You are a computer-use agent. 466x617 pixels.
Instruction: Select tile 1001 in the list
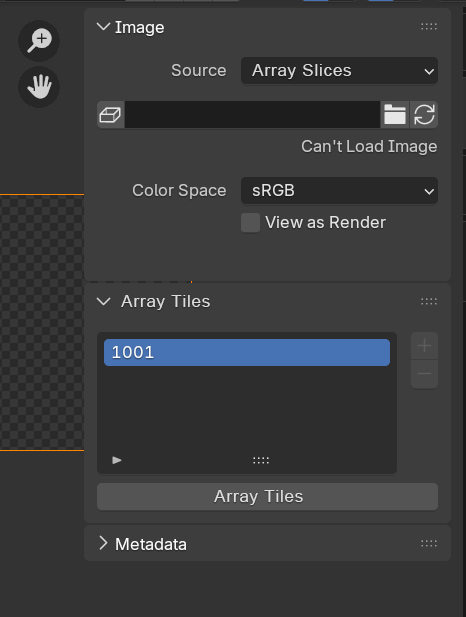[x=247, y=353]
